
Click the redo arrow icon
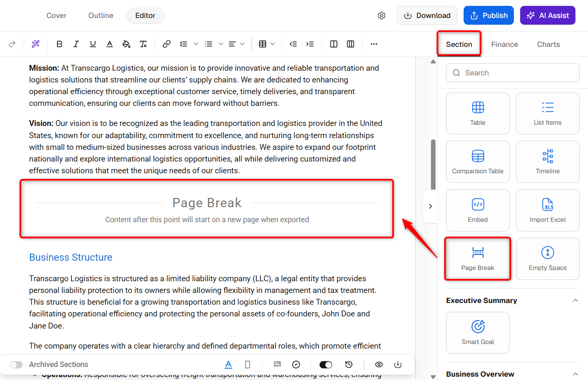[x=12, y=44]
